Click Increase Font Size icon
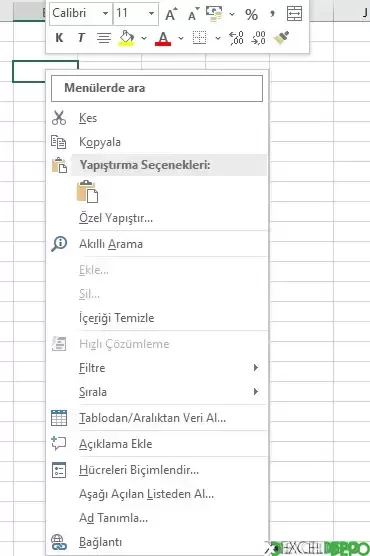The height and width of the screenshot is (556, 370). [x=171, y=14]
